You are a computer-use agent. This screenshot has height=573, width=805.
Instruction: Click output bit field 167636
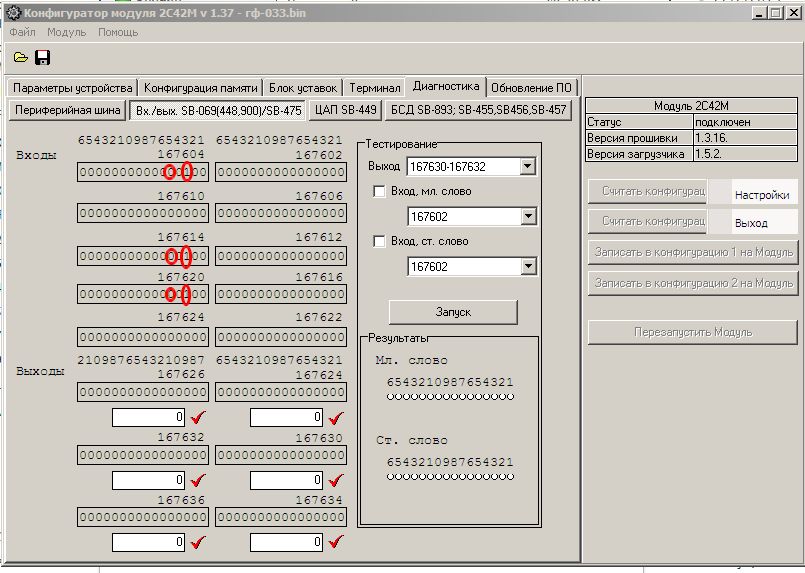coord(143,517)
